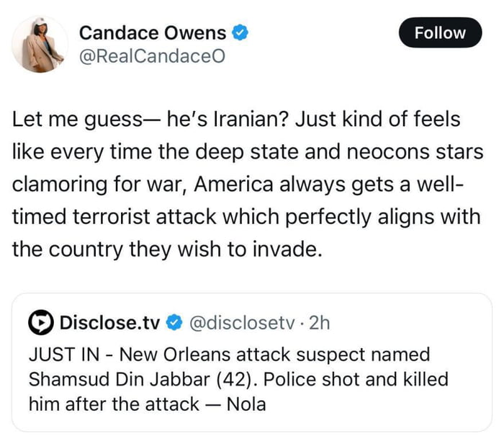Open the Candace Owens display name

153,32
